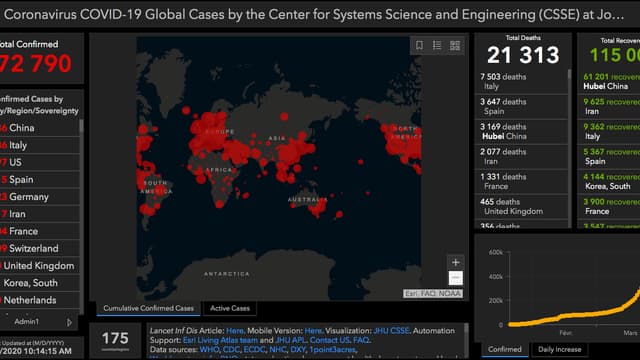Select China in confirmed cases list
The height and width of the screenshot is (360, 640).
pos(40,128)
